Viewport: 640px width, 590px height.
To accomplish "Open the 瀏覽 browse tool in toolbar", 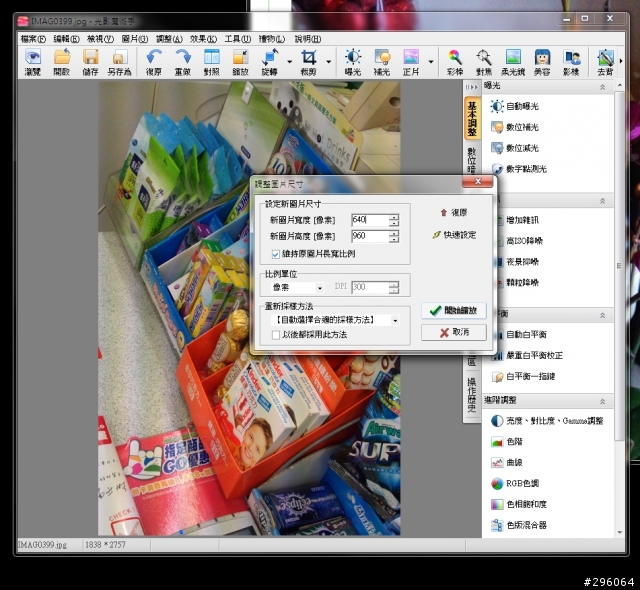I will coord(33,62).
